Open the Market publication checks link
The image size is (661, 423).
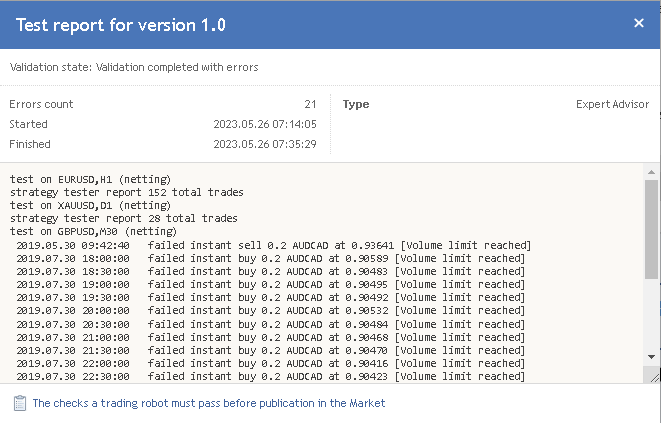tap(209, 403)
